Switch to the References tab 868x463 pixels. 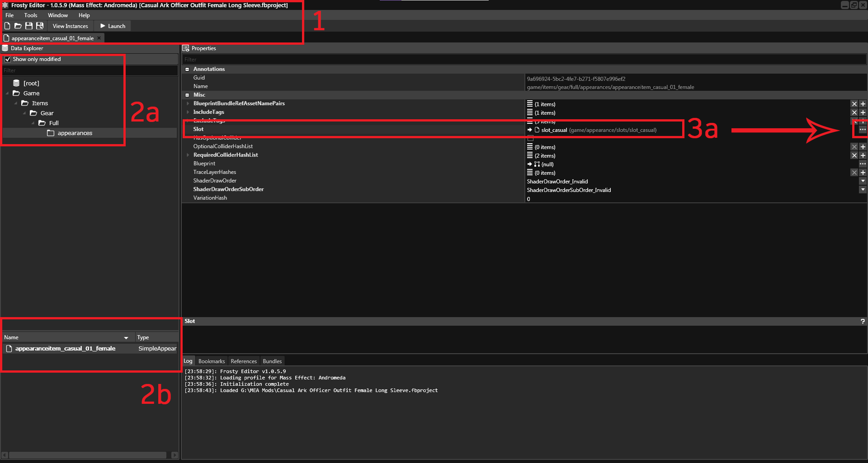pos(244,361)
